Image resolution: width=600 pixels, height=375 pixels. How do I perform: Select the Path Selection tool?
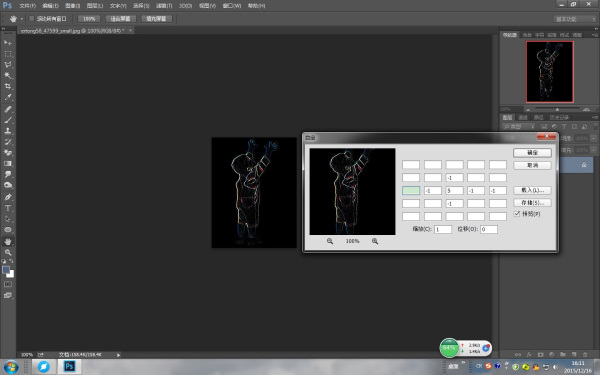pyautogui.click(x=8, y=219)
